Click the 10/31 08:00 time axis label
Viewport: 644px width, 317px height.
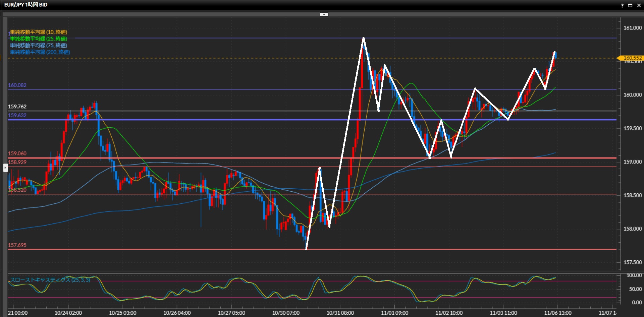coord(340,313)
